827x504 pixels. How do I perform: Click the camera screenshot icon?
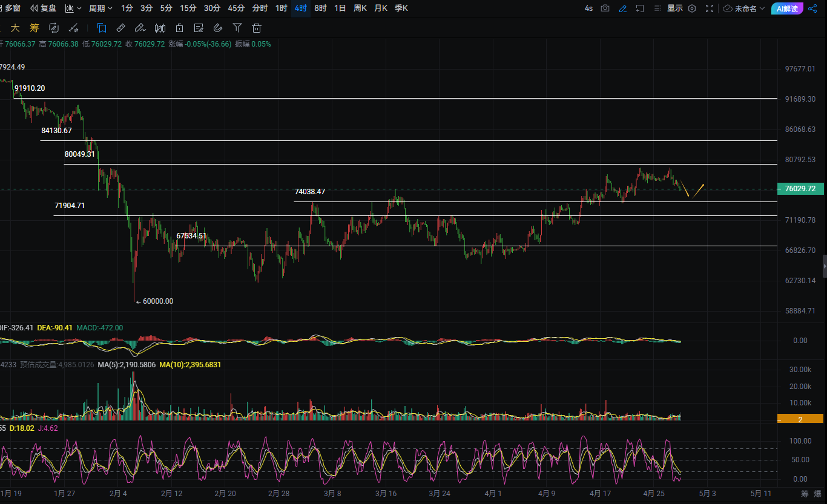pyautogui.click(x=605, y=8)
